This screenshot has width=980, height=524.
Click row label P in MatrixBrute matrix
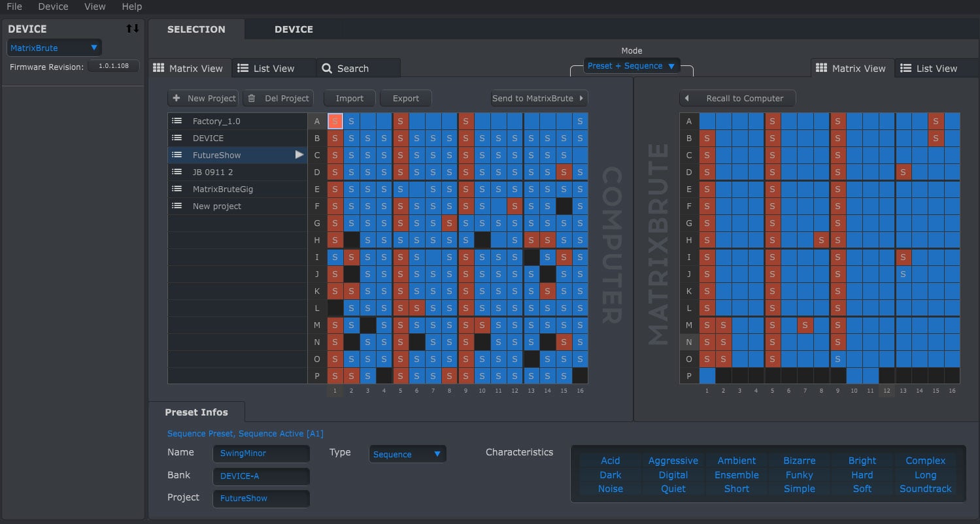coord(688,376)
